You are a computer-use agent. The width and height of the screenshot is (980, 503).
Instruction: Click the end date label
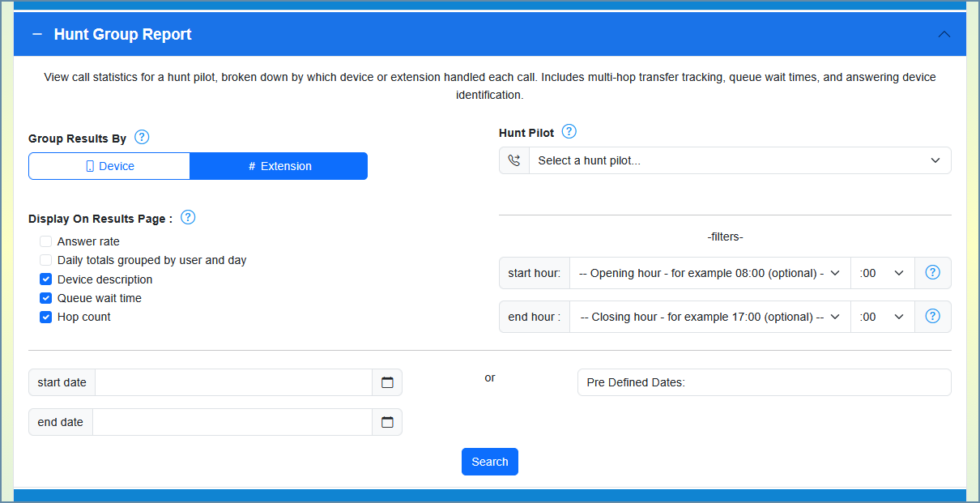coord(61,422)
